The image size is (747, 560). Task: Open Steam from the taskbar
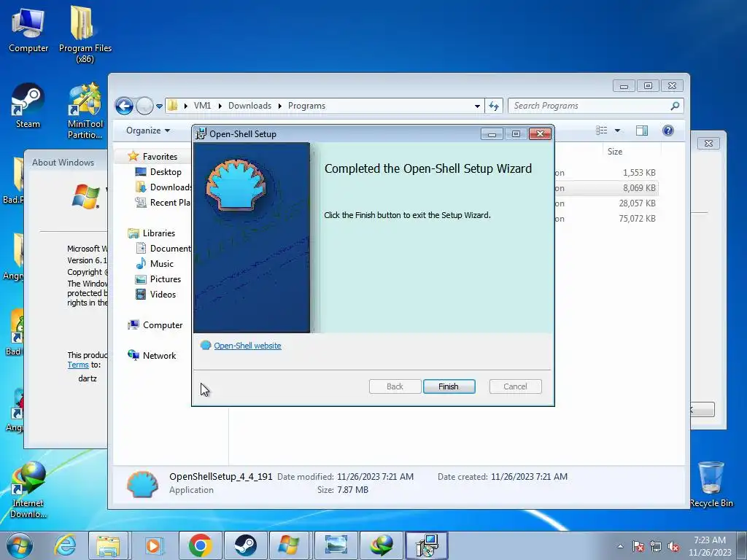[x=245, y=545]
